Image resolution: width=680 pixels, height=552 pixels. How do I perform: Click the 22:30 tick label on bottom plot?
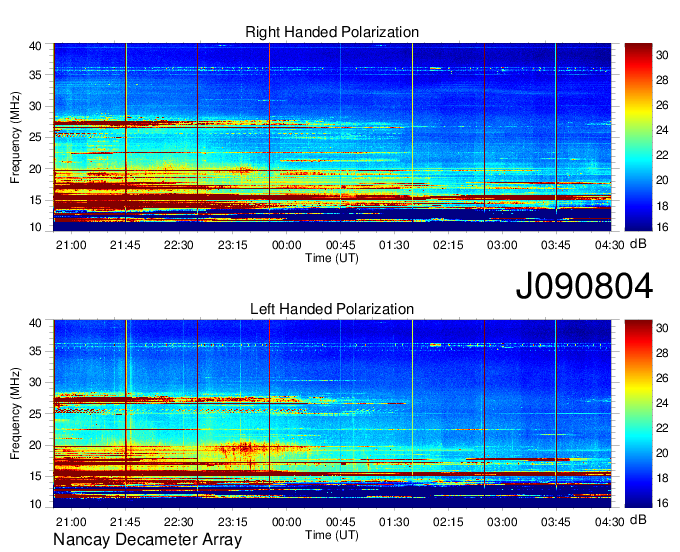[x=179, y=522]
